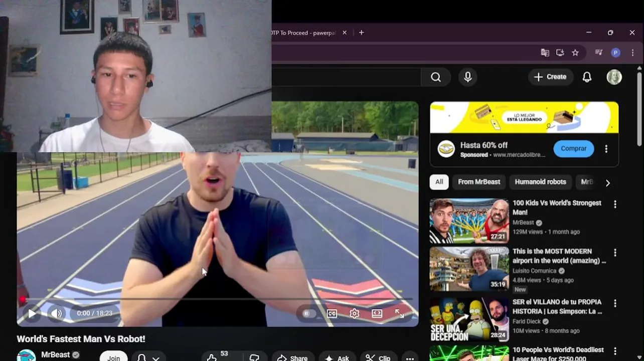This screenshot has height=361, width=644.
Task: Open the sponsored ad options menu
Action: pos(606,149)
